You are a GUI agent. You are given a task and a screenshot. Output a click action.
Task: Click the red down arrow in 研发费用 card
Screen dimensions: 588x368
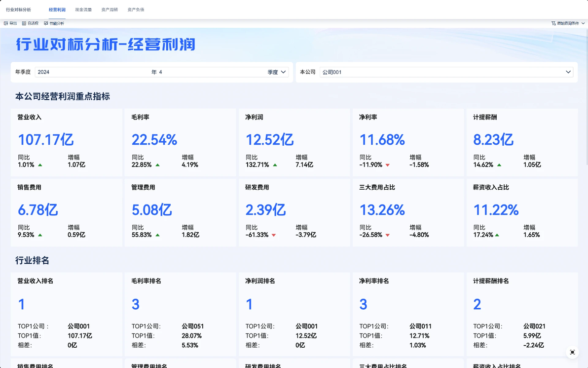point(274,235)
